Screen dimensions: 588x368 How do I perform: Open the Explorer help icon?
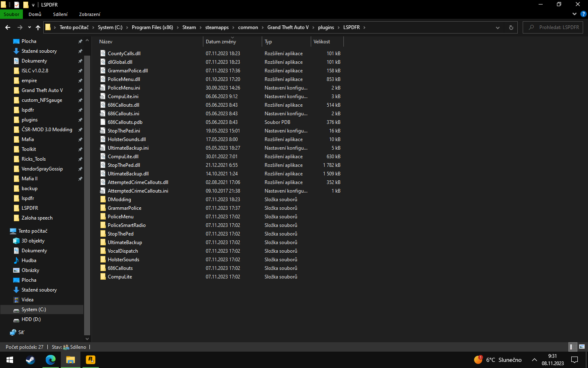point(584,14)
